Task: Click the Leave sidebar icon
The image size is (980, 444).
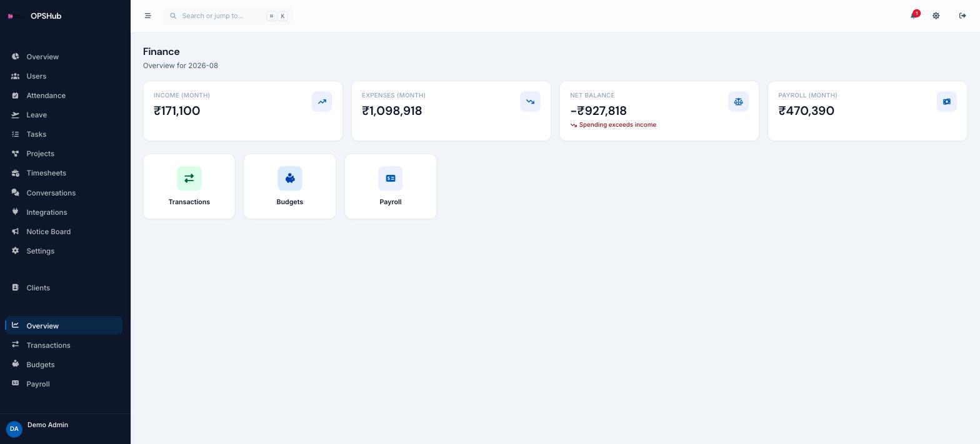Action: coord(15,115)
